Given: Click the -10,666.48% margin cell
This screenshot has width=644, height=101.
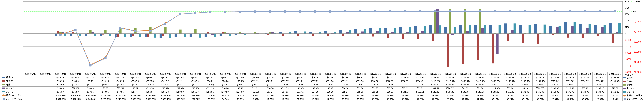Looking at the screenshot, I should point(90,99).
